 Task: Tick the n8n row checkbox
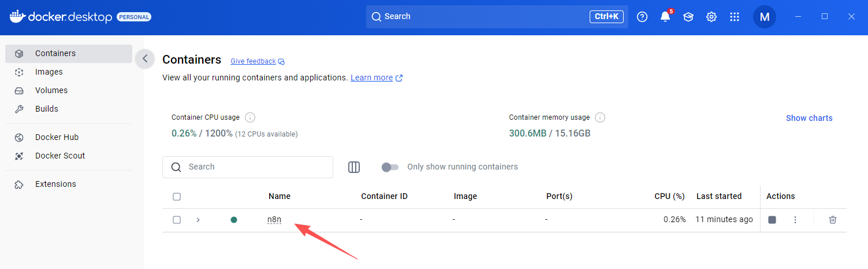coord(177,220)
